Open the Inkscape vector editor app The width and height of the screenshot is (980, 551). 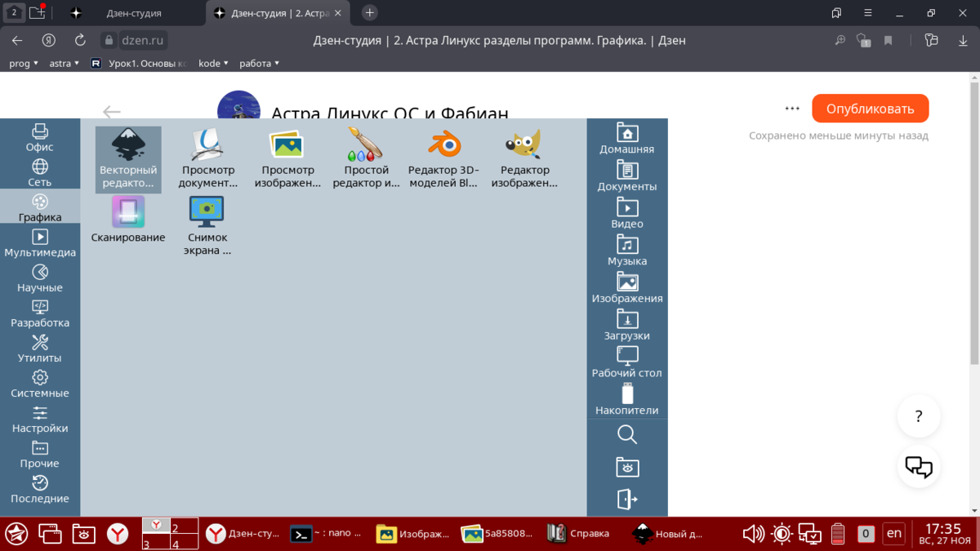click(128, 159)
